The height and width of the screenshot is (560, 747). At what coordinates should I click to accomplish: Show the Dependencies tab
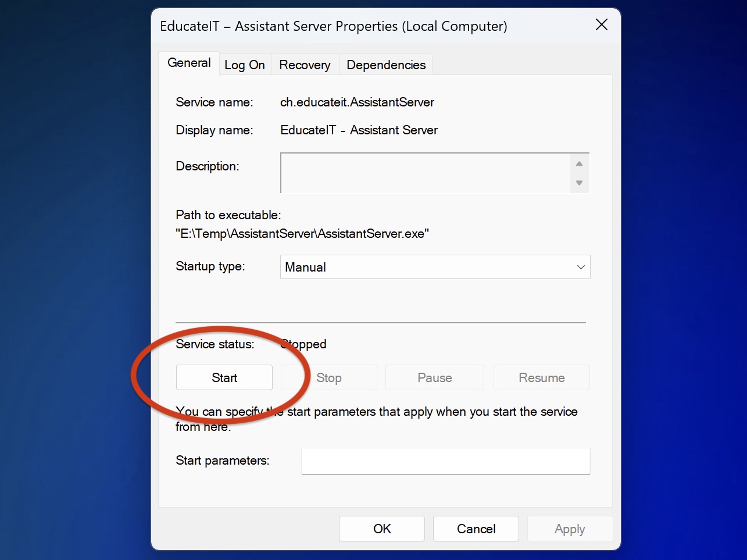coord(386,65)
